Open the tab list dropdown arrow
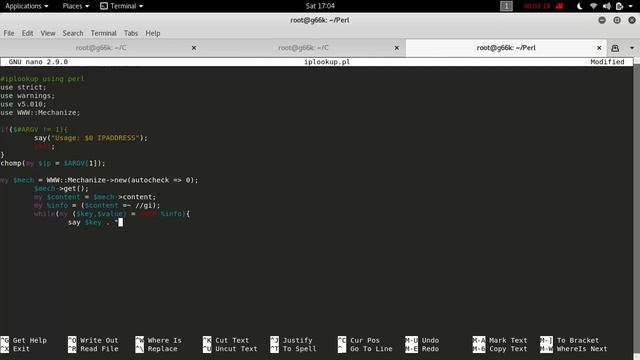The height and width of the screenshot is (360, 640). click(632, 48)
